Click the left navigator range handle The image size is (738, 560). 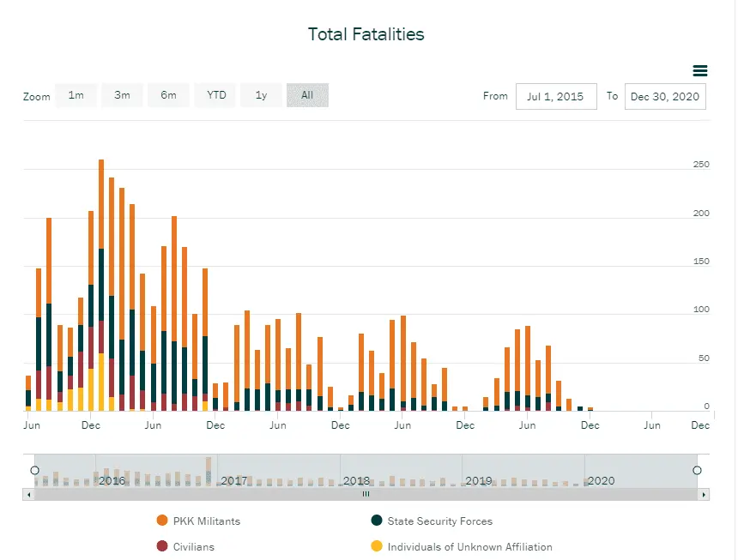(x=34, y=470)
